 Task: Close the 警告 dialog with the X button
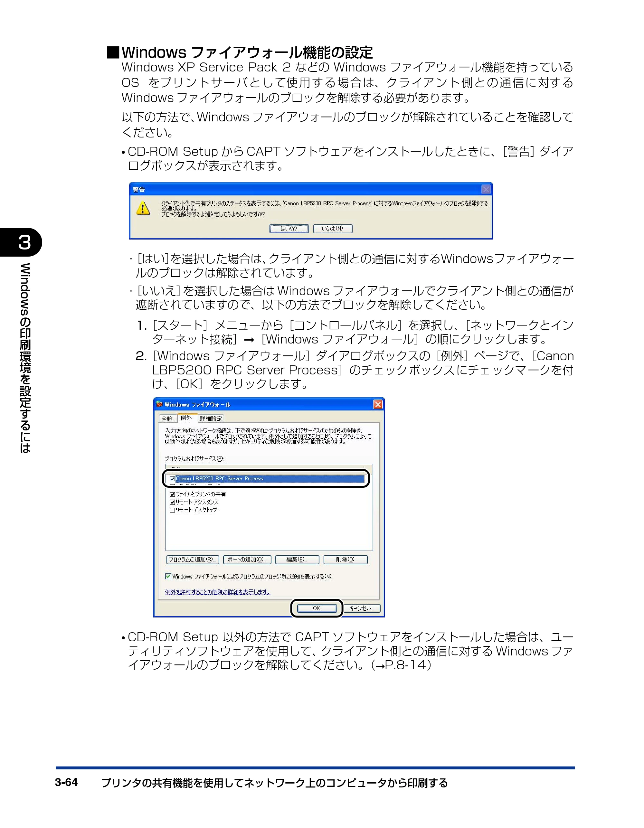click(x=486, y=189)
